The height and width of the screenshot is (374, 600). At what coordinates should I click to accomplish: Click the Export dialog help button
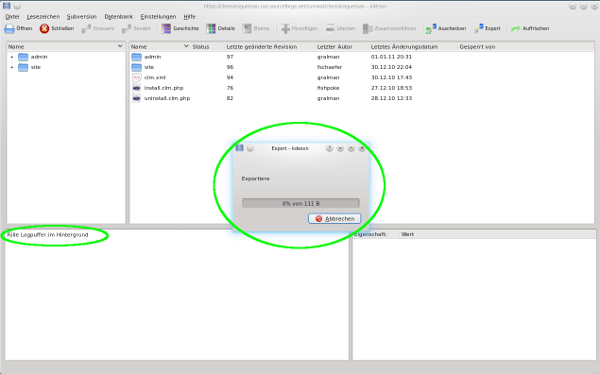click(329, 148)
